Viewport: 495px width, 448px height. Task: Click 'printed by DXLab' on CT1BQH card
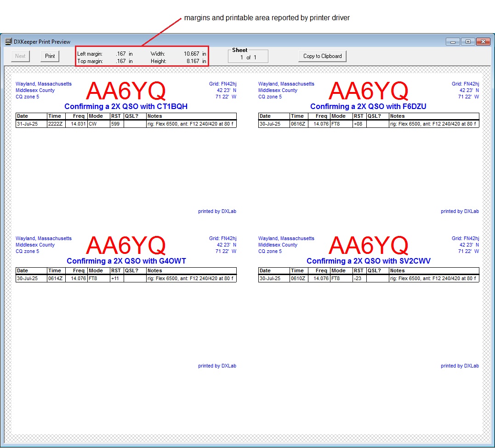click(x=217, y=212)
